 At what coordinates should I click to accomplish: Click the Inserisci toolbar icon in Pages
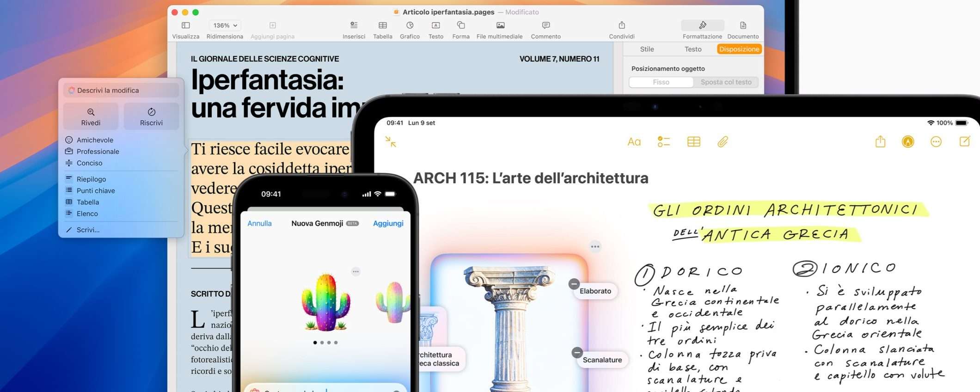point(354,25)
